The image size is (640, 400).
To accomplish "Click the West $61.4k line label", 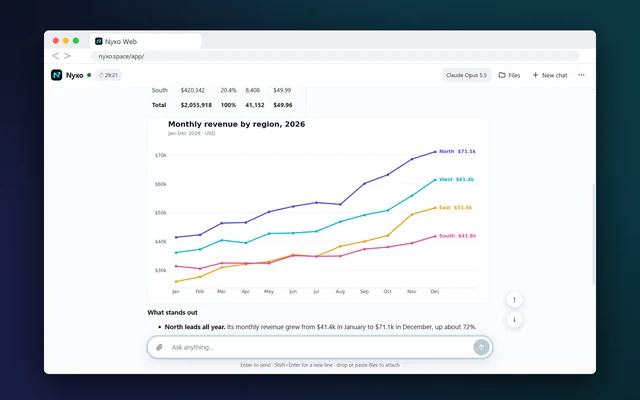I will pyautogui.click(x=456, y=180).
